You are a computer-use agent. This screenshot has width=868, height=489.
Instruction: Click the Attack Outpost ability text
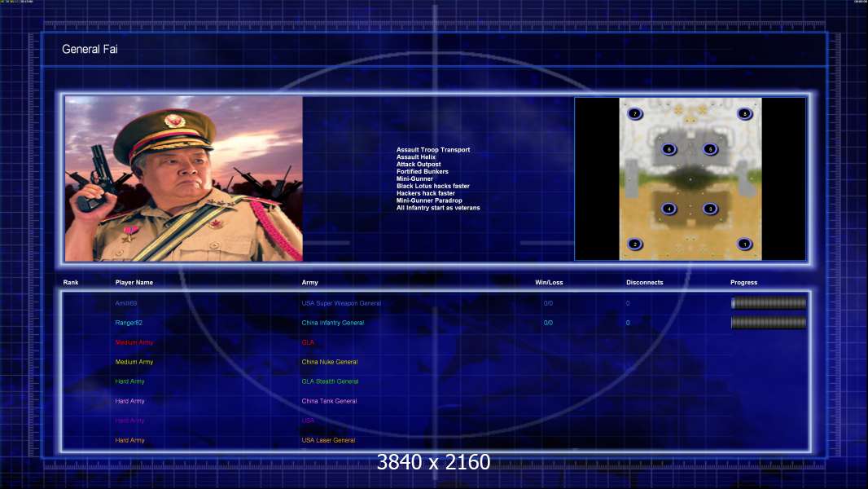pyautogui.click(x=419, y=164)
